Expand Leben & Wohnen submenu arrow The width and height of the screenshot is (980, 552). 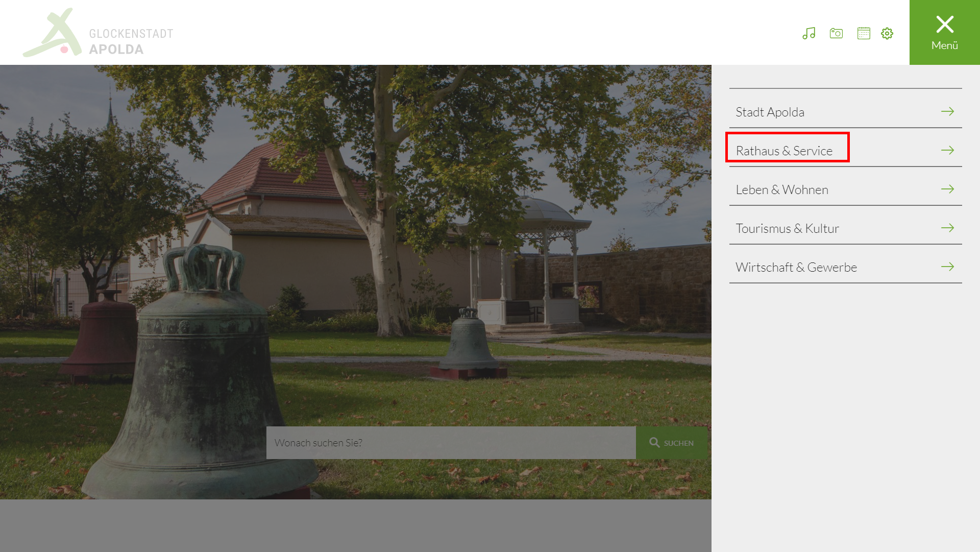(948, 189)
